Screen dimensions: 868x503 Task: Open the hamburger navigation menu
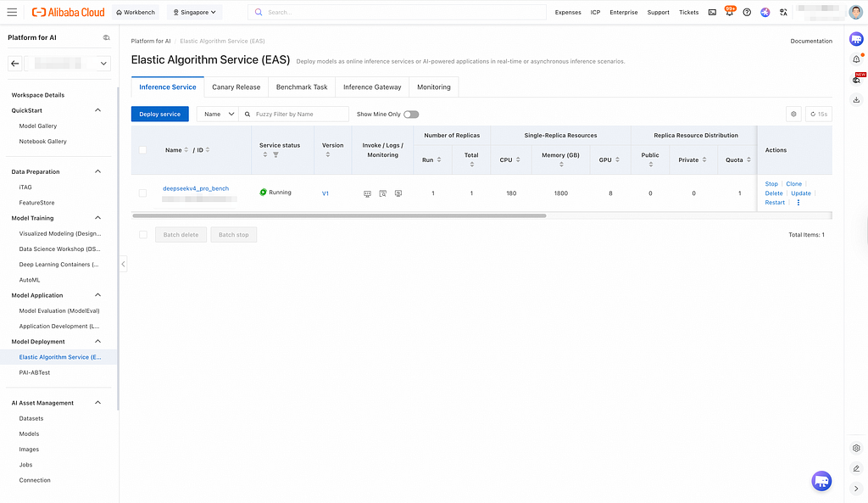coord(12,12)
